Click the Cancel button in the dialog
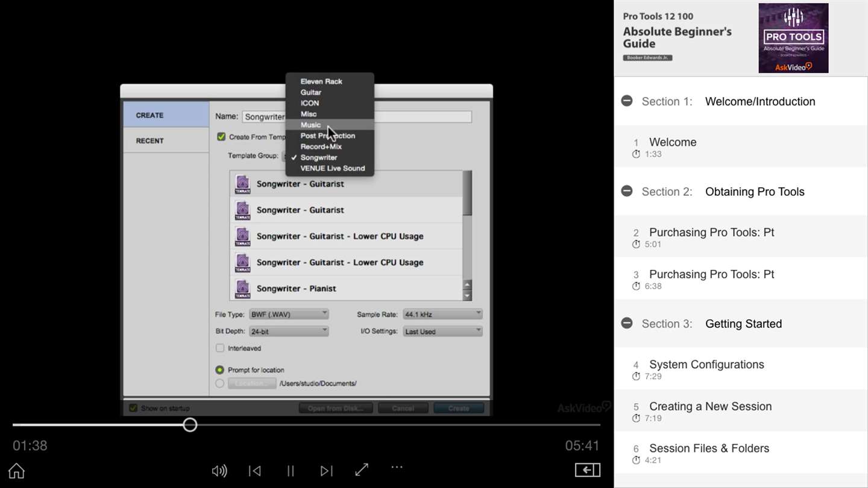 tap(403, 408)
